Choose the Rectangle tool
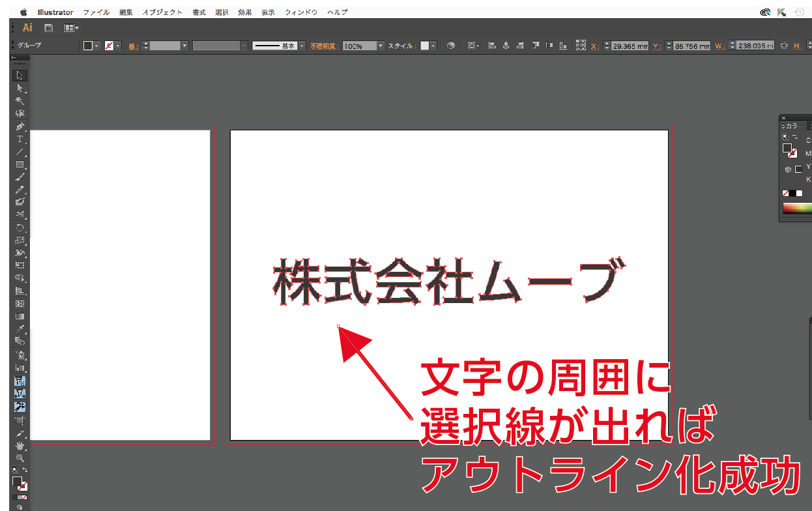Viewport: 812px width, 511px height. [20, 164]
